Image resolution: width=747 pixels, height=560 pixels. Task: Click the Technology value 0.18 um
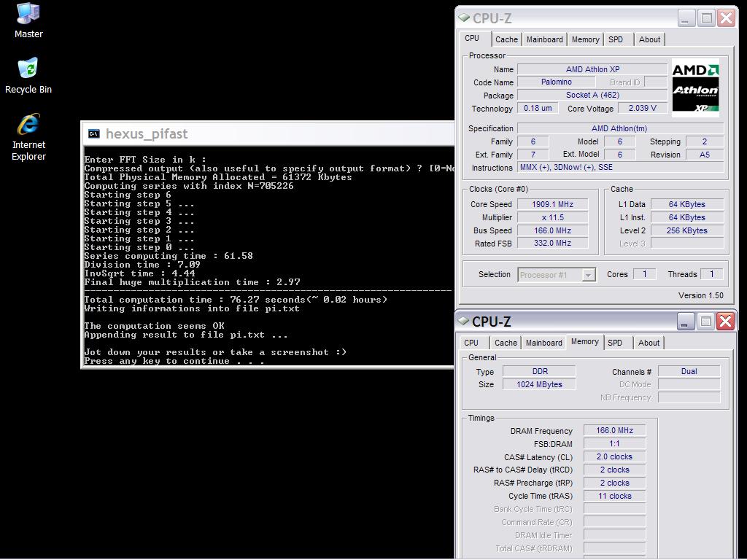[x=538, y=108]
